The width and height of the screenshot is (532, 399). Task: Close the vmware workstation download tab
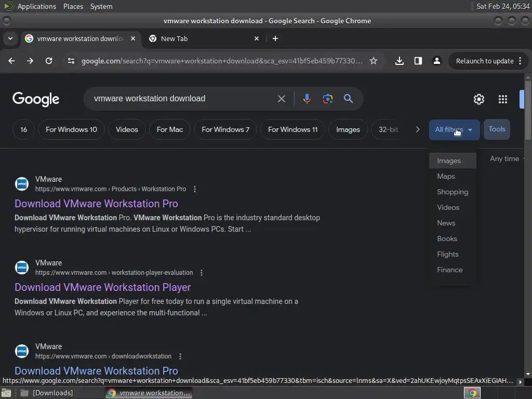coord(133,38)
